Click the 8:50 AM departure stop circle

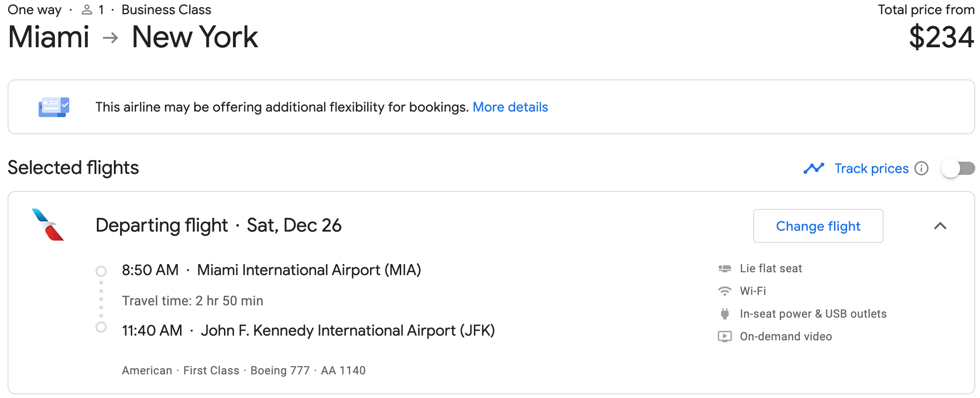pyautogui.click(x=101, y=271)
